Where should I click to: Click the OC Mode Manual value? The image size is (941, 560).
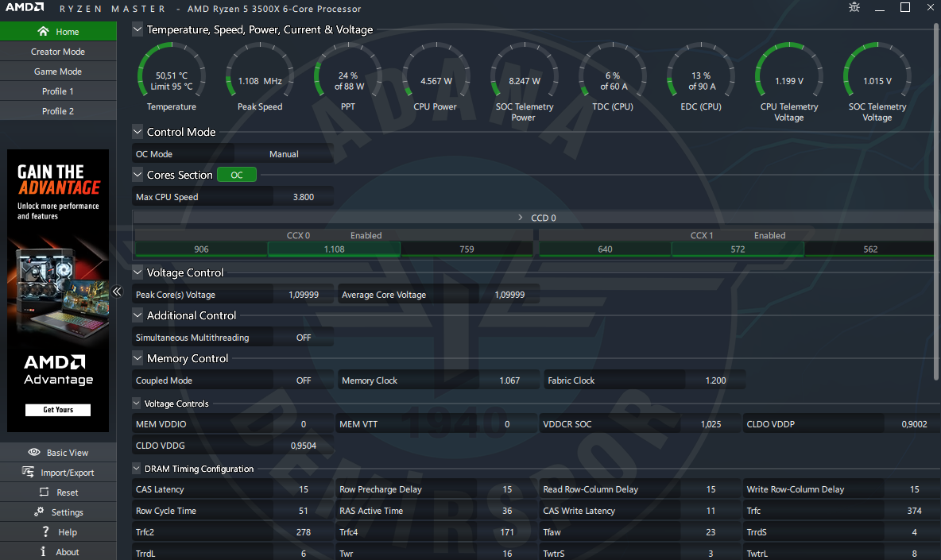click(284, 153)
